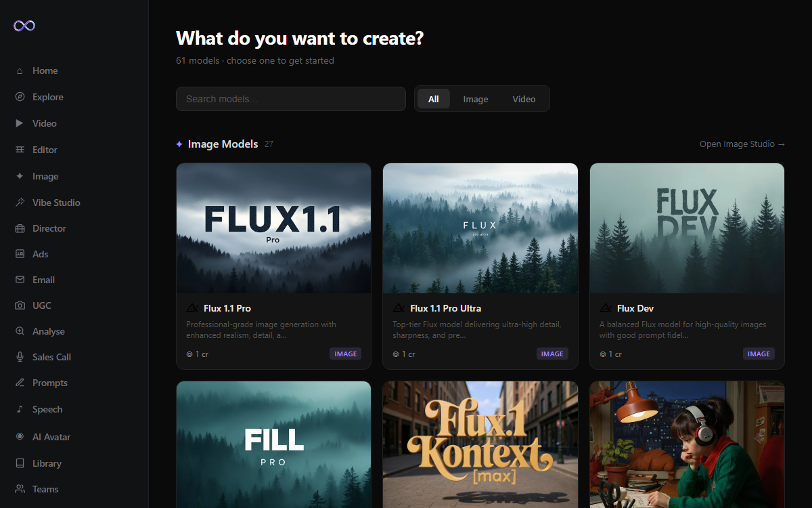Click the IMAGE badge on Flux 1.1 Pro Ultra card
This screenshot has height=508, width=812.
552,354
